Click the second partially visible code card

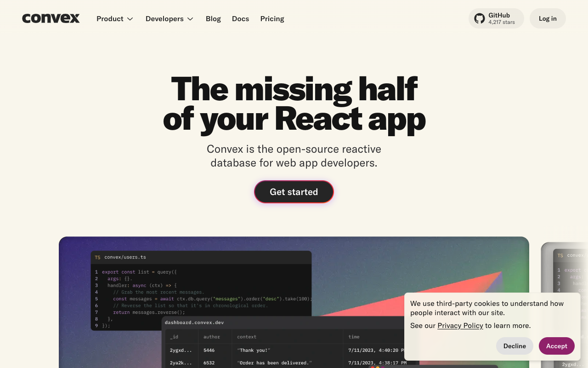565,305
